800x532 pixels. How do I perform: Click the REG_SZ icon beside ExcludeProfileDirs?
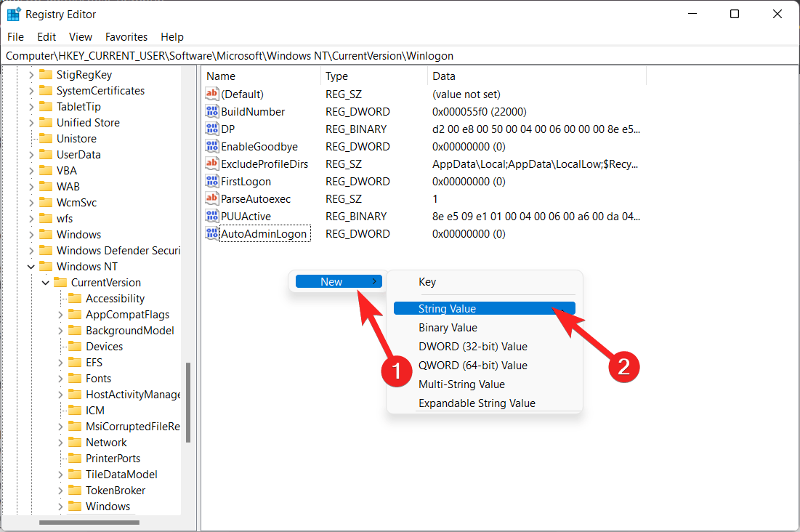click(211, 164)
